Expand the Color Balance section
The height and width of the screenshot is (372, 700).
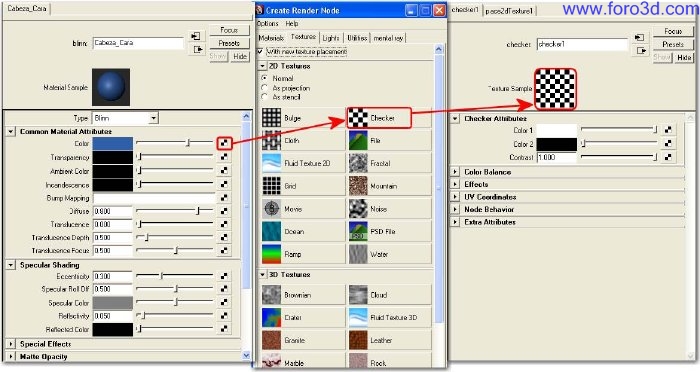tap(455, 171)
